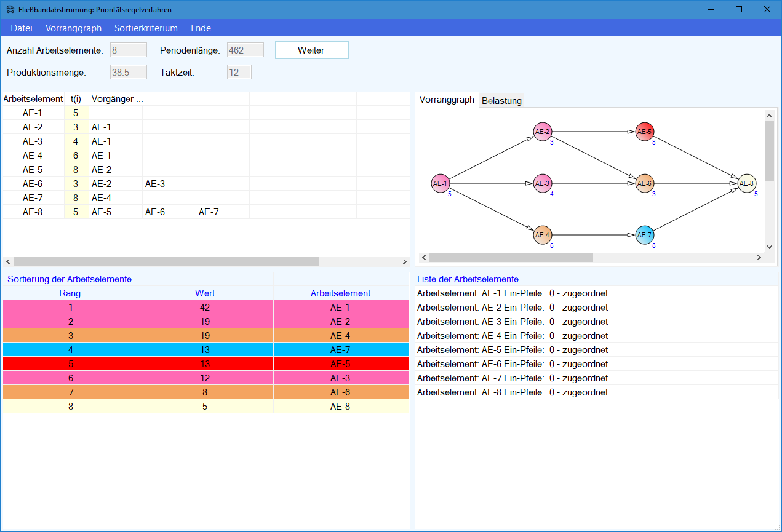This screenshot has width=782, height=532.
Task: Click the AE-1 node in the precedence graph
Action: click(x=440, y=183)
